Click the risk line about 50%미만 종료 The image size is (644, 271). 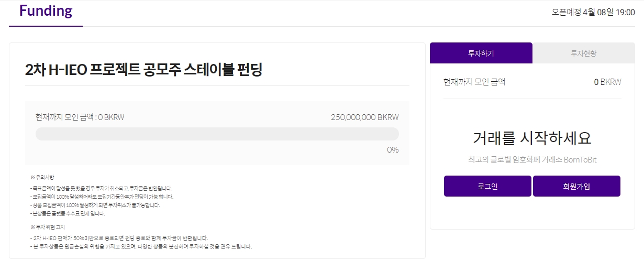click(119, 238)
